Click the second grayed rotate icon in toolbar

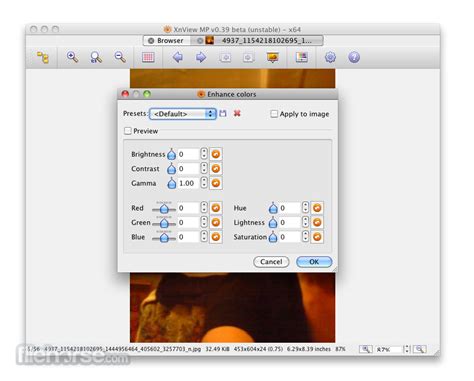[248, 58]
